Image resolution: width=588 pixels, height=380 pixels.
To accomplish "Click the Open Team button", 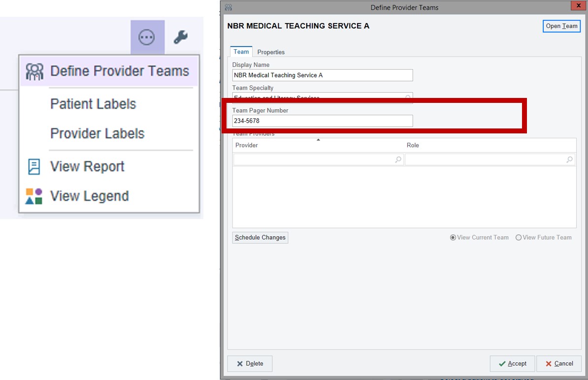I will [561, 26].
